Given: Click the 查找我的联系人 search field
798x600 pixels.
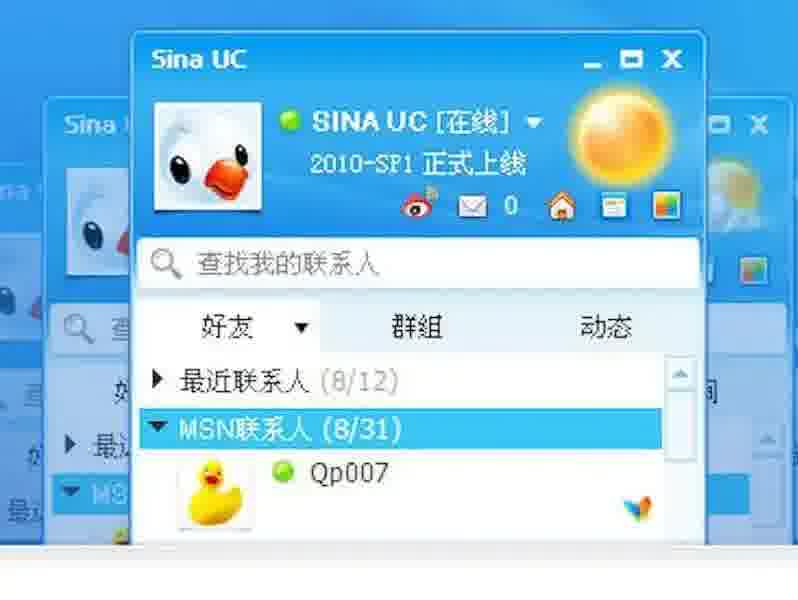Looking at the screenshot, I should pyautogui.click(x=418, y=264).
